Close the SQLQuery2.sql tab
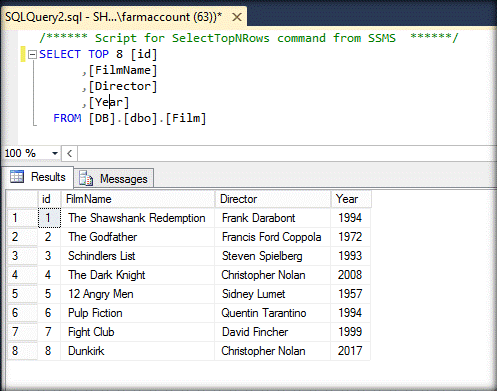Viewport: 497px width, 391px height. [x=237, y=17]
